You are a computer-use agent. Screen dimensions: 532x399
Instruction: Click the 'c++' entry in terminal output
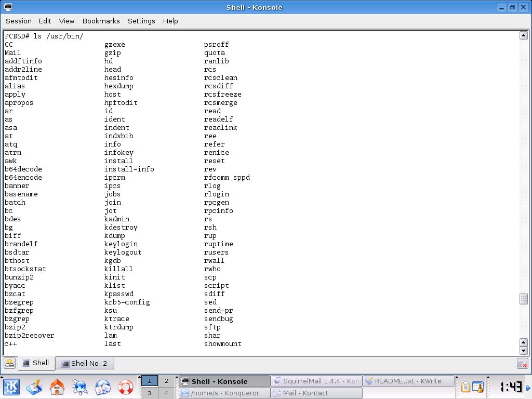tap(11, 344)
